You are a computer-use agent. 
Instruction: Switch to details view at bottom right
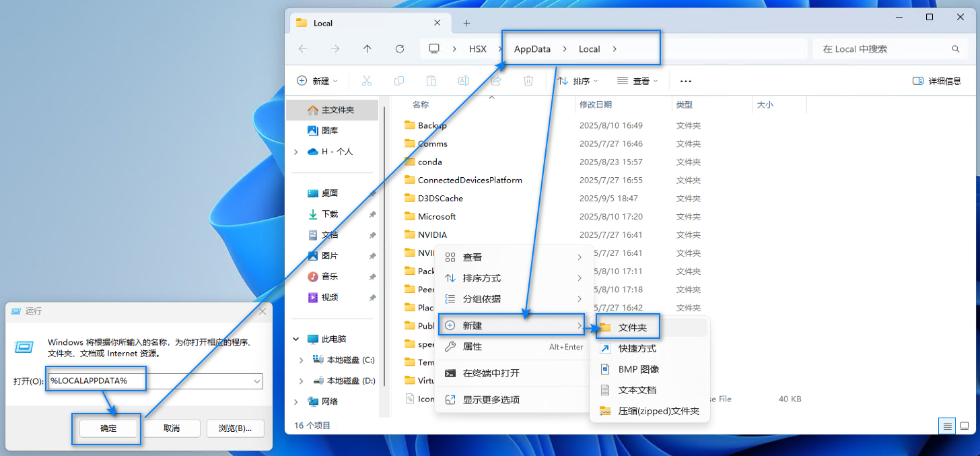[x=947, y=426]
